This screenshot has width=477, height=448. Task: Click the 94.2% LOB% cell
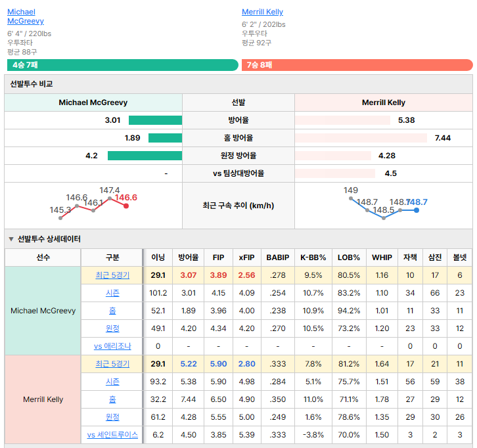(349, 311)
